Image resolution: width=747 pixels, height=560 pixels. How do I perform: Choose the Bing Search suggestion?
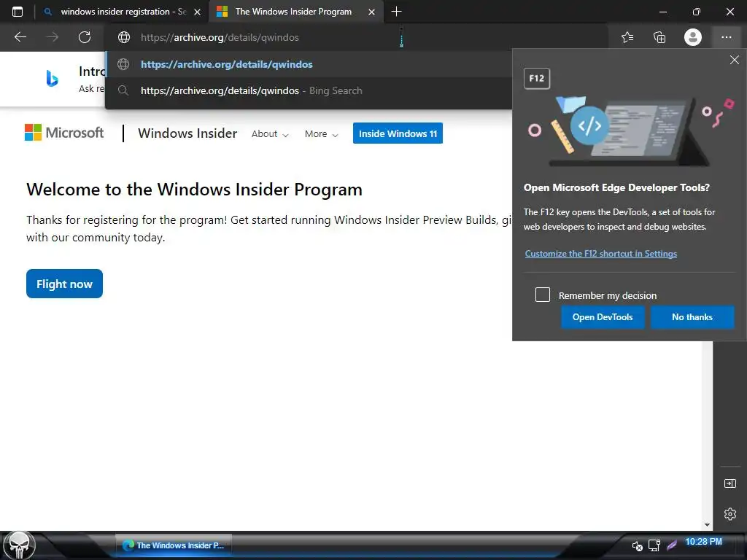[309, 90]
